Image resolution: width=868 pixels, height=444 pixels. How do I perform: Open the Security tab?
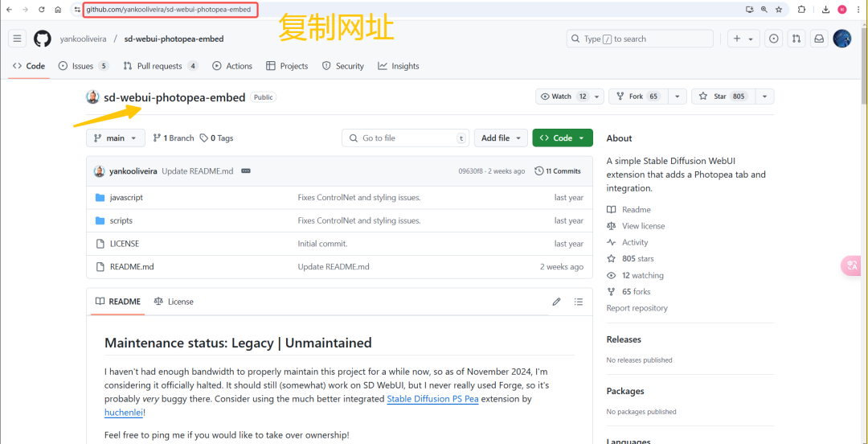(x=343, y=66)
